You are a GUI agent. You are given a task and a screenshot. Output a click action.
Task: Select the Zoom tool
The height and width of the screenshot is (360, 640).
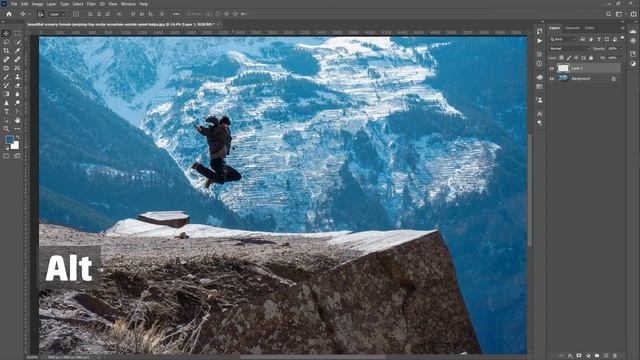coord(6,129)
